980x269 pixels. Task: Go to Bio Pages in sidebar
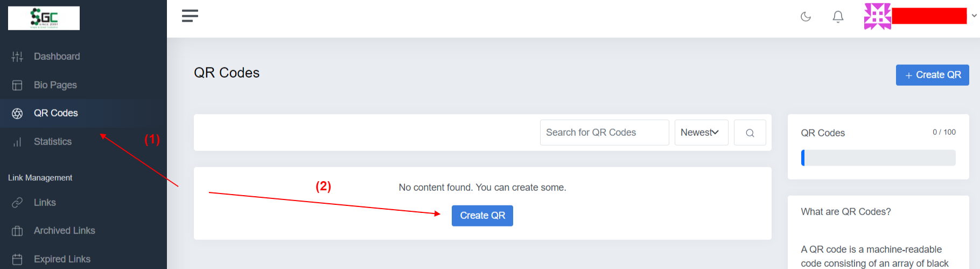[55, 85]
